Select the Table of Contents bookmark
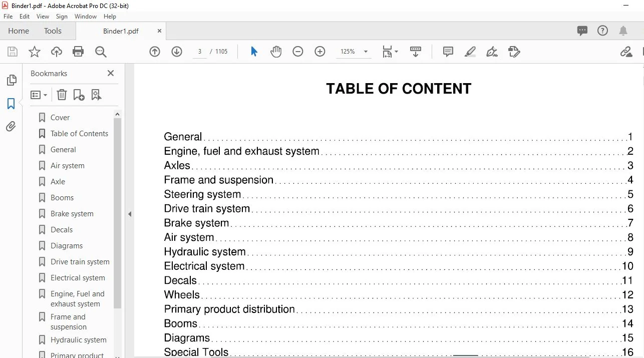Image resolution: width=644 pixels, height=358 pixels. [x=79, y=134]
